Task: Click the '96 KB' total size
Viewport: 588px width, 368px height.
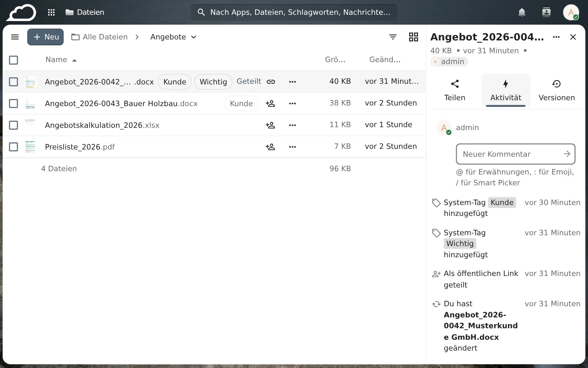Action: (340, 169)
